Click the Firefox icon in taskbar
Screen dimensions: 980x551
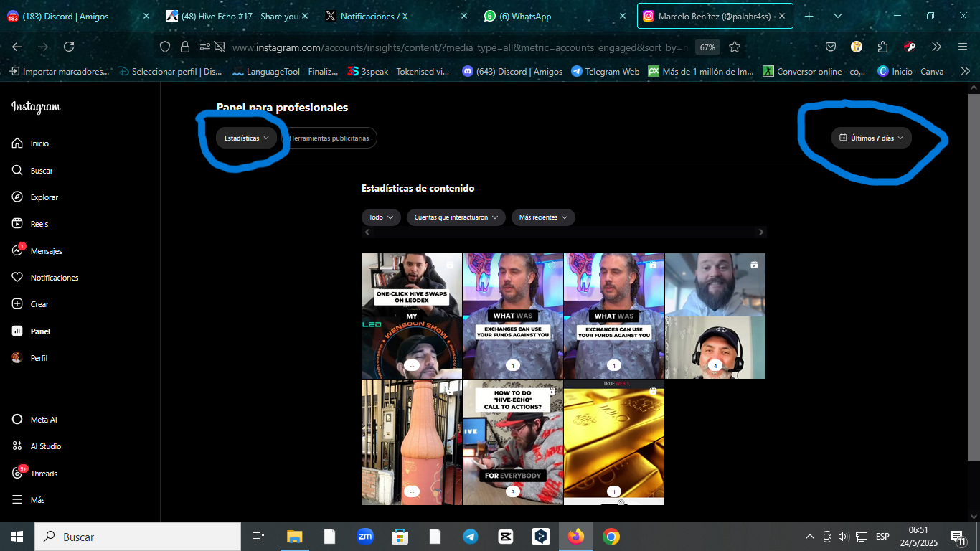coord(575,537)
